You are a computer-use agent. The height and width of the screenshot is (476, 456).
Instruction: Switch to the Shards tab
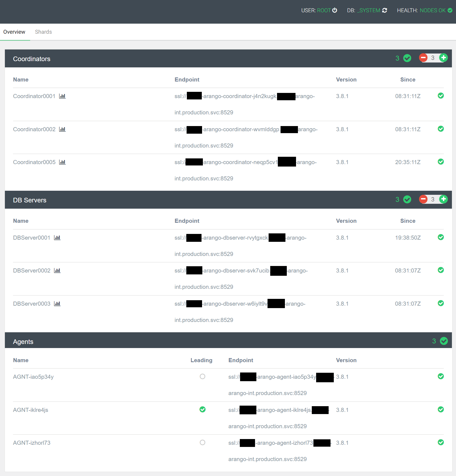click(x=43, y=32)
